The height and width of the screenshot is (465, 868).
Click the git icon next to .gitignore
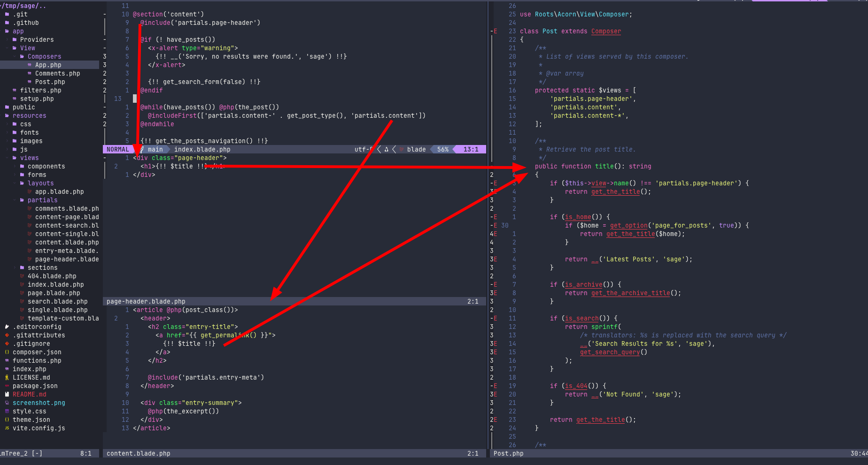7,344
